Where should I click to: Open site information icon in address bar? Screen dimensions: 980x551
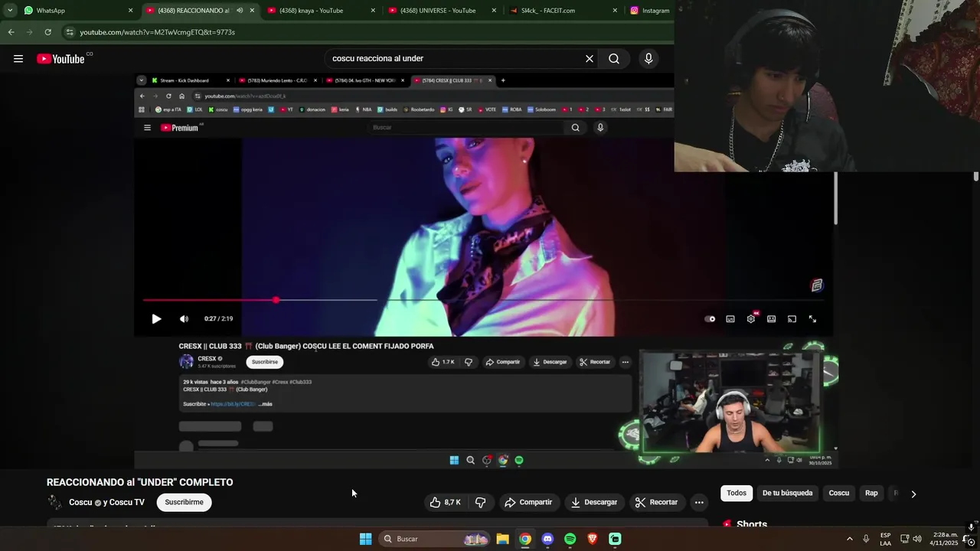pos(70,32)
